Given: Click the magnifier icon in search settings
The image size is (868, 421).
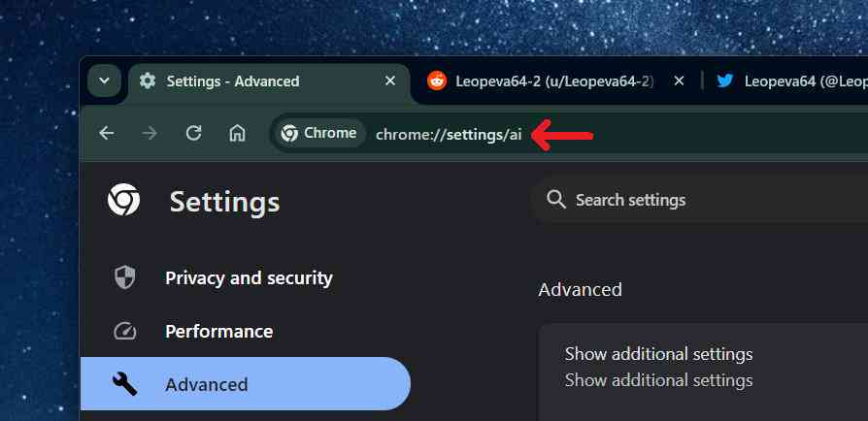Looking at the screenshot, I should tap(555, 200).
